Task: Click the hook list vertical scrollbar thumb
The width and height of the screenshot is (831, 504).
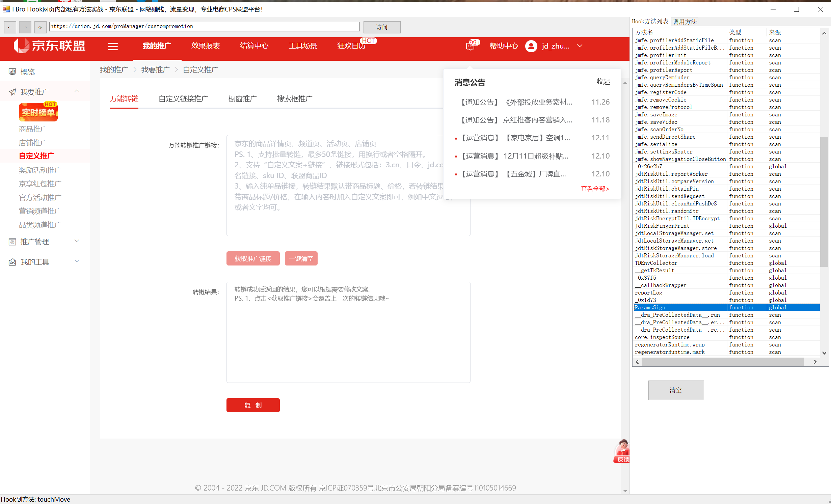Action: [824, 202]
